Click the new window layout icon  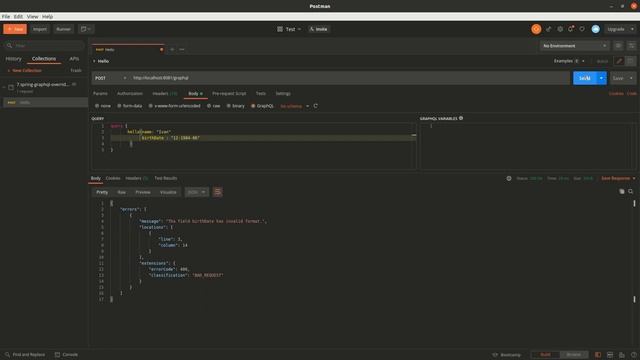tap(86, 29)
